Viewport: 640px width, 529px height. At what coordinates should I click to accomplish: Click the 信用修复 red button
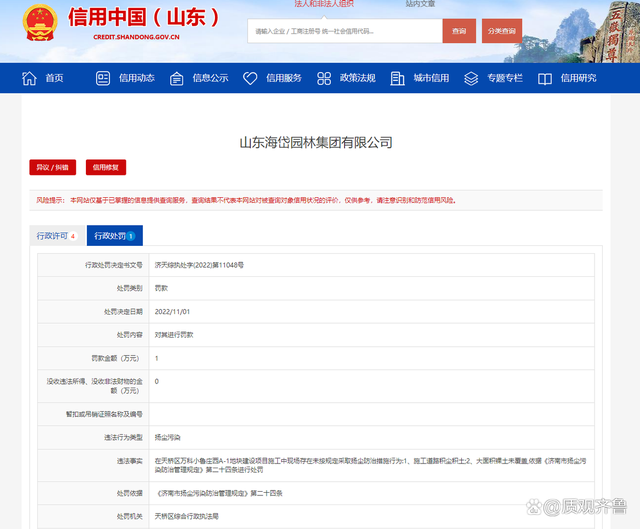[106, 167]
